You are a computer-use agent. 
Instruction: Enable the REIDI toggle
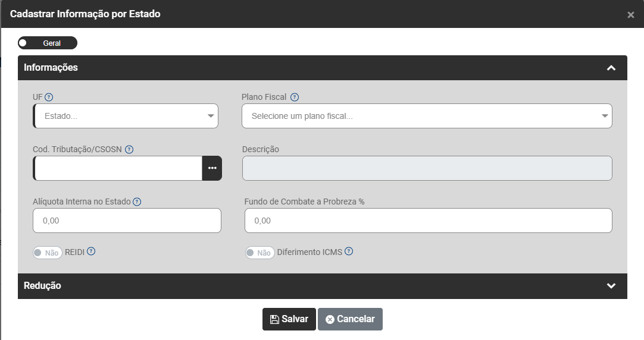coord(48,253)
